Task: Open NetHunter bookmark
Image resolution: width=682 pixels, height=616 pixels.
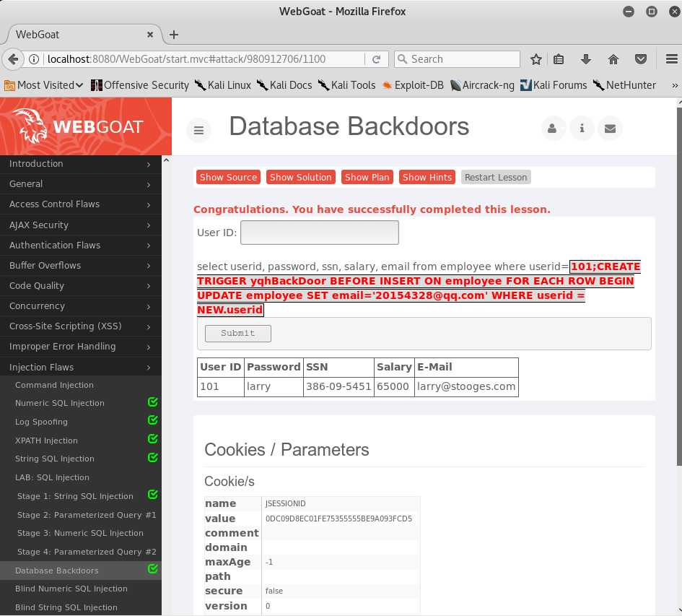Action: tap(624, 85)
